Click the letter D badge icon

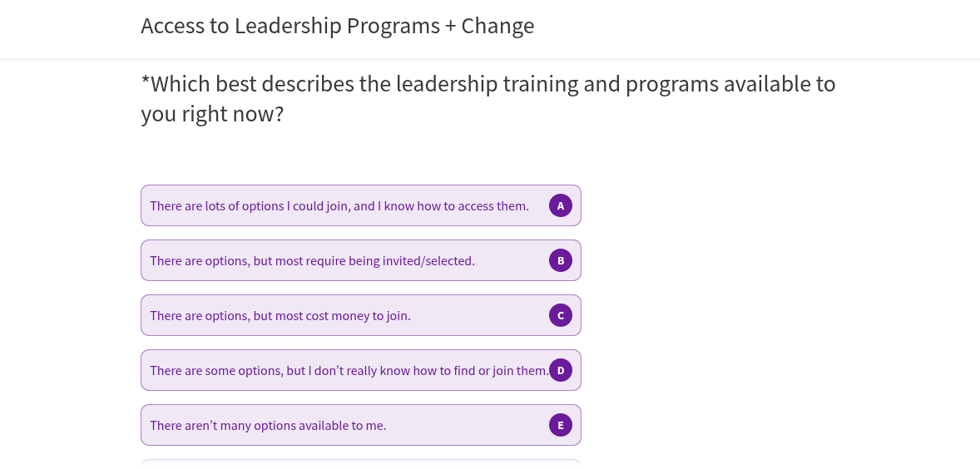coord(561,370)
